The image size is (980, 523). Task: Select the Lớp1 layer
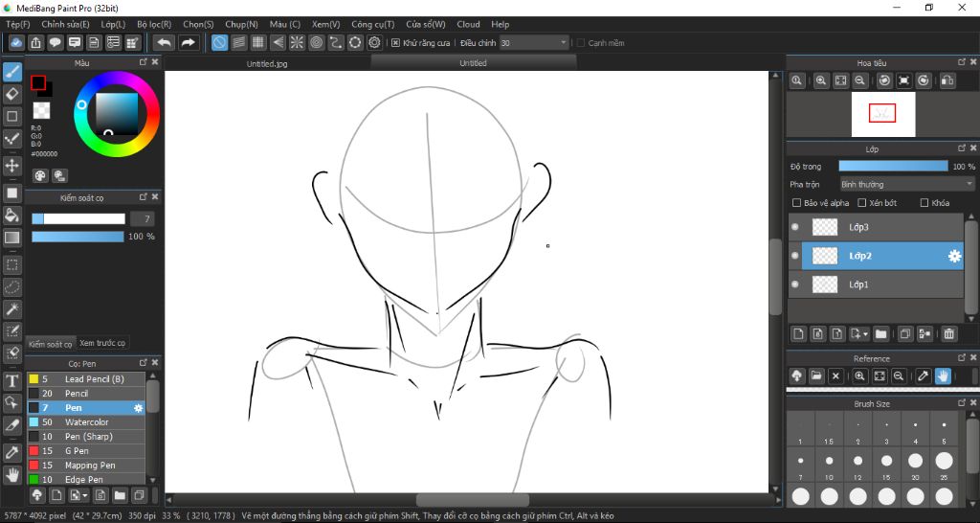tap(877, 284)
